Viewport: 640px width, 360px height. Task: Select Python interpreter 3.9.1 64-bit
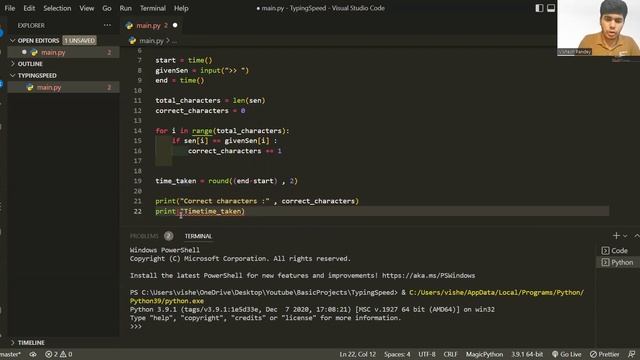pyautogui.click(x=527, y=354)
